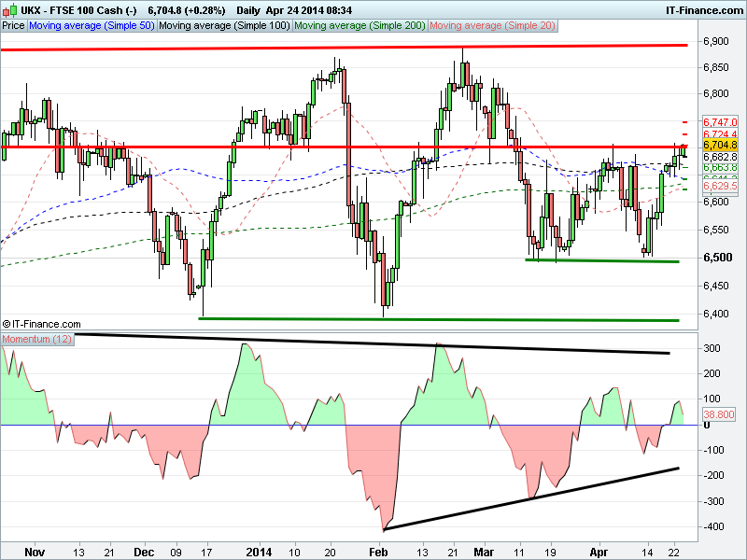This screenshot has width=747, height=560.
Task: Open Moving average (Simple 100) indicator settings
Action: [x=225, y=26]
